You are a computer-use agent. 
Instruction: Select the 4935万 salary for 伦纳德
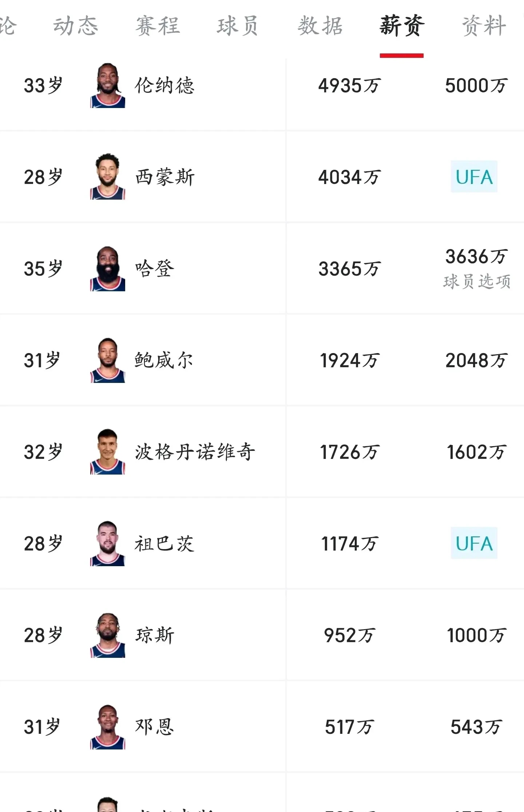(349, 86)
